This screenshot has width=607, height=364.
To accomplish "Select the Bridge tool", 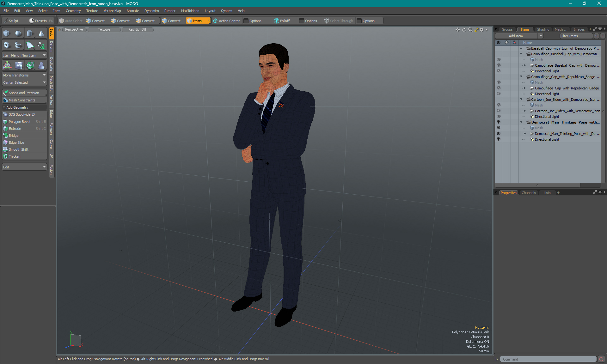I will pyautogui.click(x=24, y=136).
